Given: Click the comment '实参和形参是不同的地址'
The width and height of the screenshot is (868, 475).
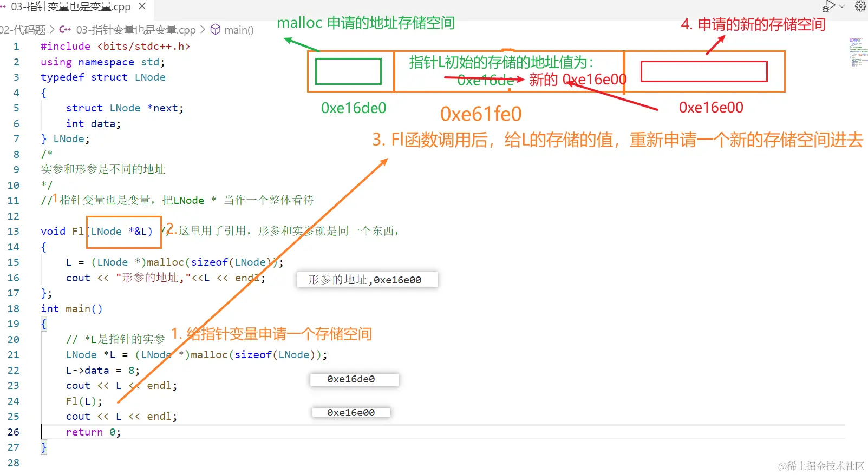Looking at the screenshot, I should 103,169.
